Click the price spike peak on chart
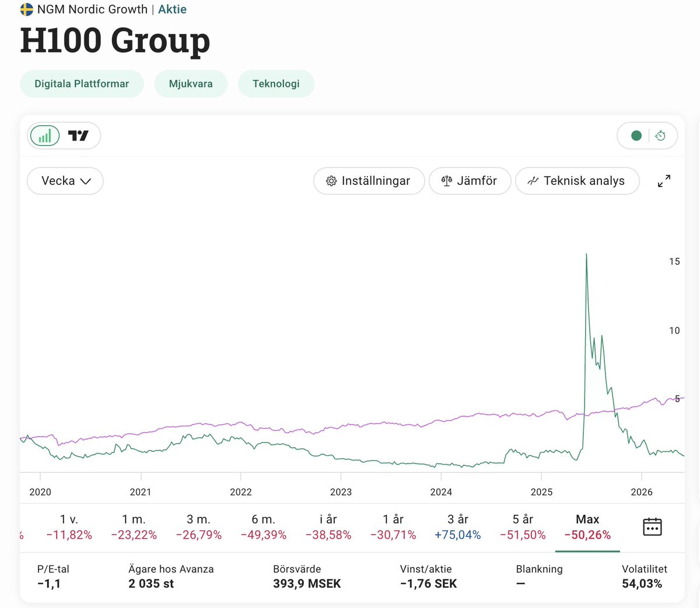Screen dimensions: 700x608 (x=586, y=254)
